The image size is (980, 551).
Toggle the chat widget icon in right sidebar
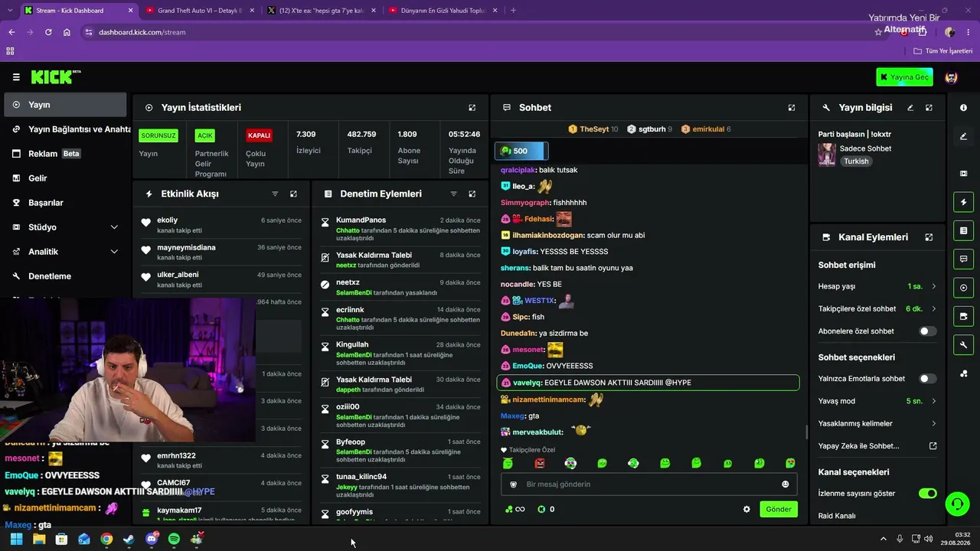[x=963, y=259]
